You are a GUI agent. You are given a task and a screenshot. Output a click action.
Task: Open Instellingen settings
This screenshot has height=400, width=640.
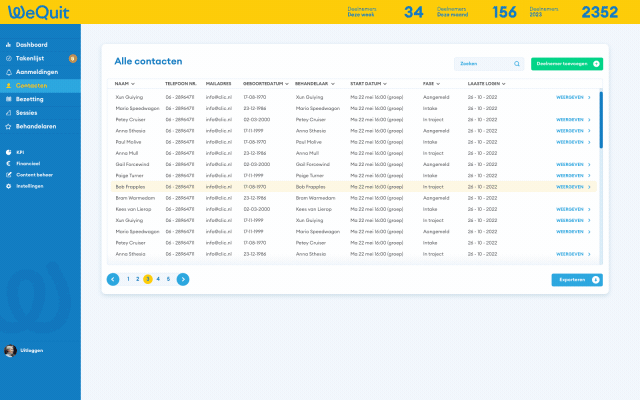pyautogui.click(x=30, y=186)
